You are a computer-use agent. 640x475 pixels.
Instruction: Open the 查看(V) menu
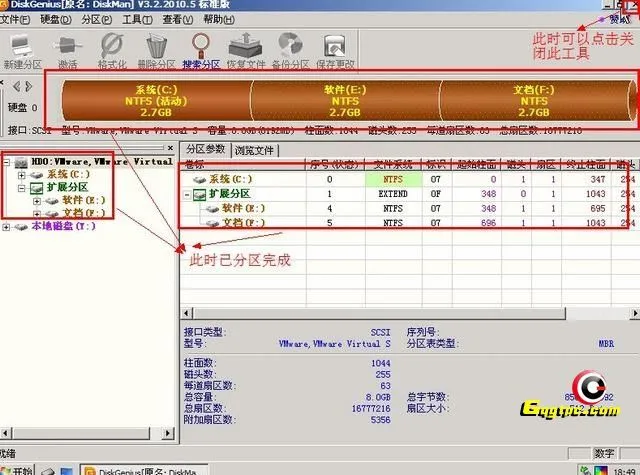(x=178, y=20)
